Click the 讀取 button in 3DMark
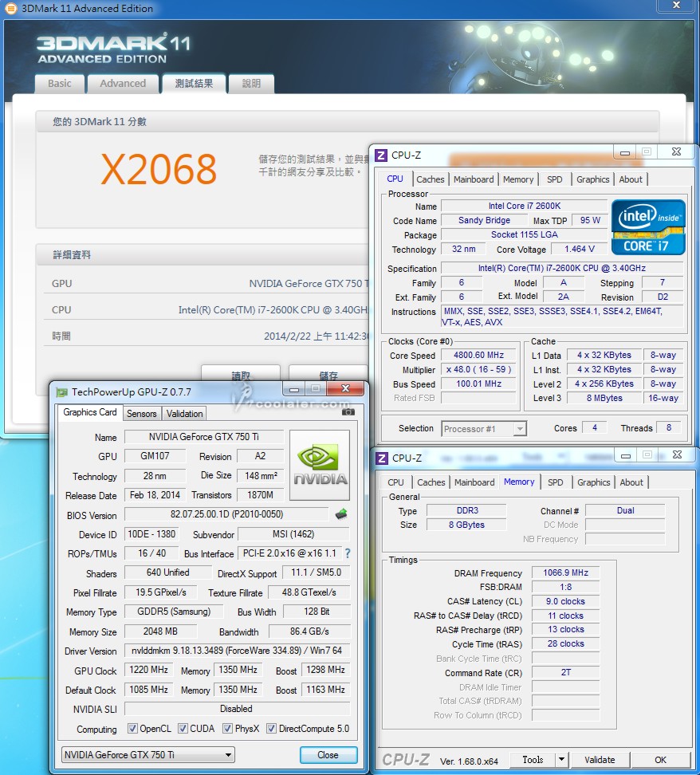Viewport: 700px width, 775px height. [241, 374]
